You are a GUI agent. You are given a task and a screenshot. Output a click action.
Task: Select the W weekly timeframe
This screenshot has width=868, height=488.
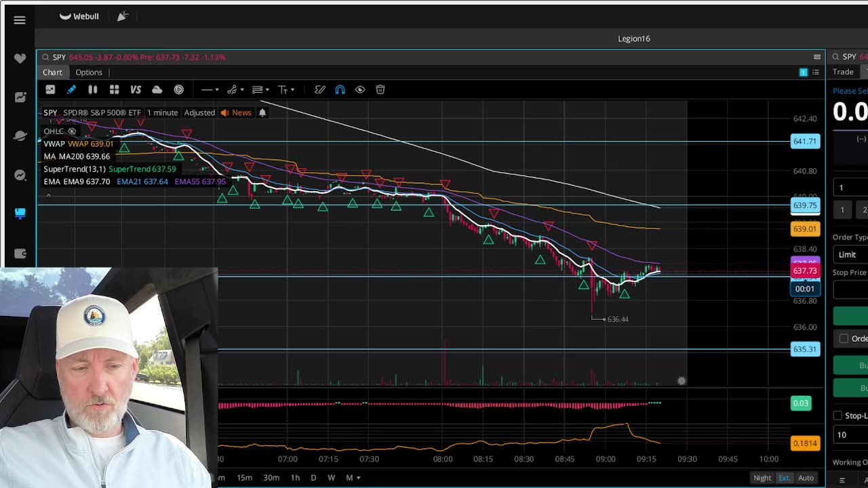click(x=331, y=478)
